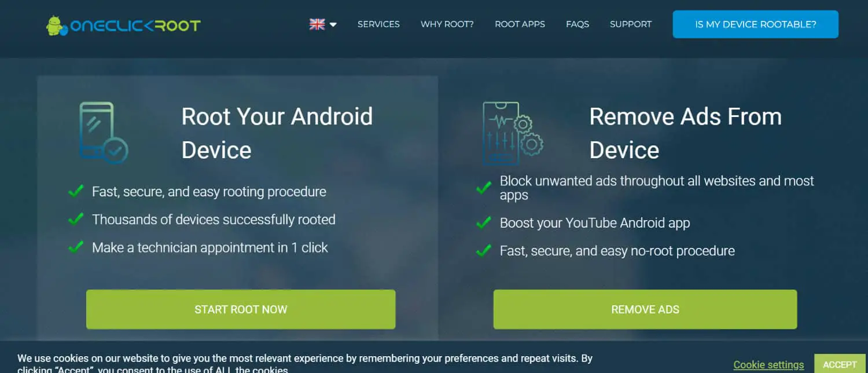The width and height of the screenshot is (868, 373).
Task: Click the phone with checkmark icon
Action: tap(103, 133)
